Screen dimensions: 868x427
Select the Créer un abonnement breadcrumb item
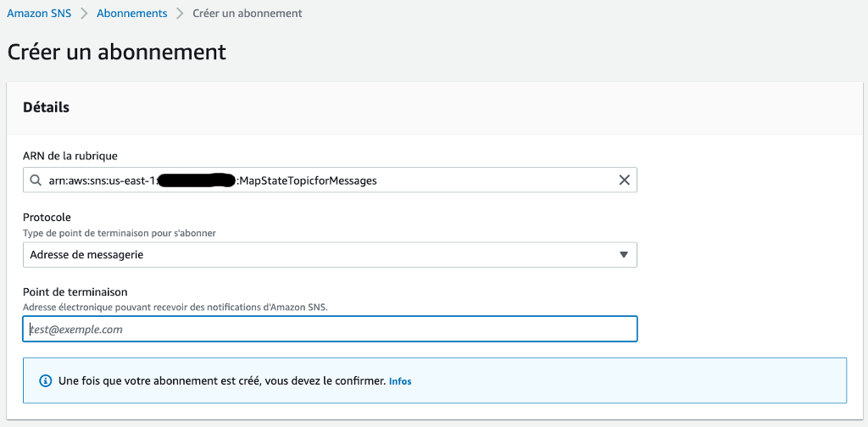coord(248,14)
